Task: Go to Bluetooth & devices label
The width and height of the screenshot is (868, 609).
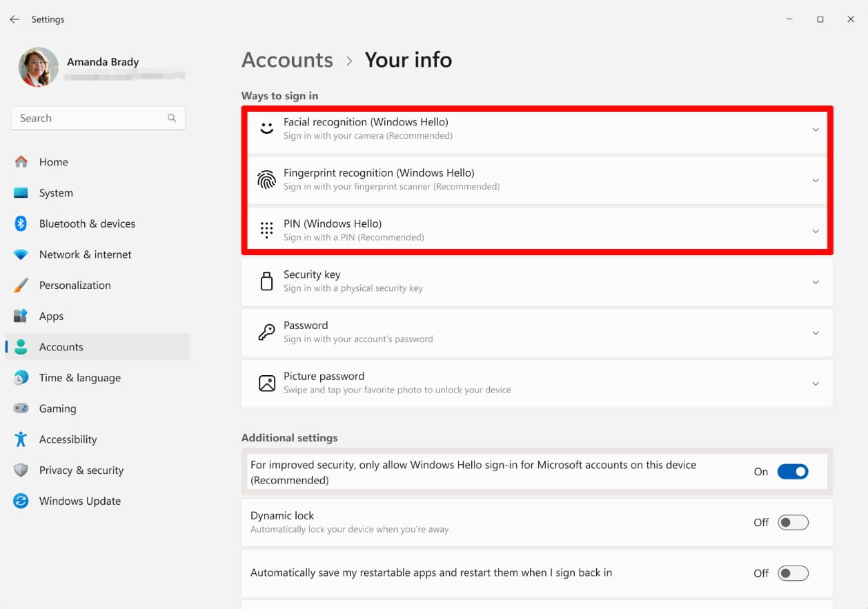Action: (x=87, y=223)
